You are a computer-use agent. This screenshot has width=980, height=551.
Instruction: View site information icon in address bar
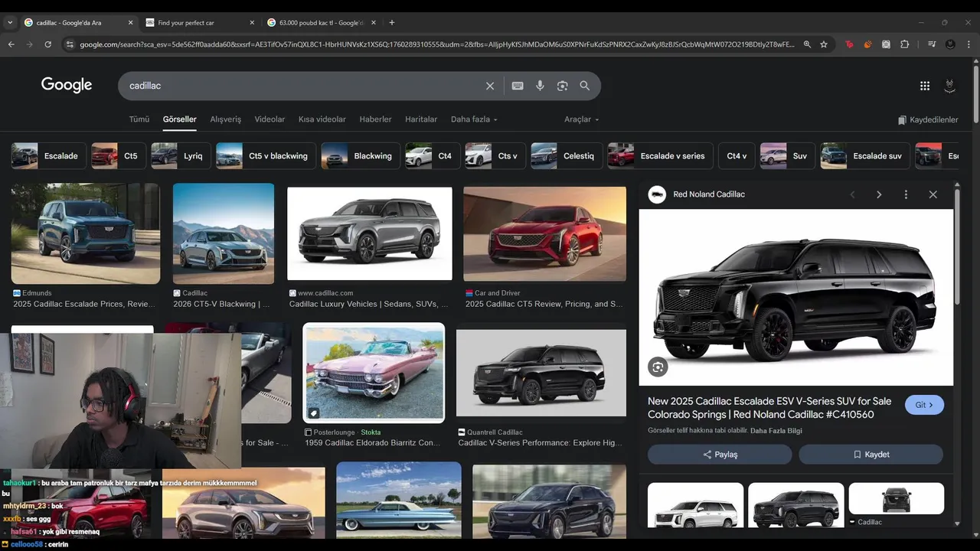pos(70,44)
